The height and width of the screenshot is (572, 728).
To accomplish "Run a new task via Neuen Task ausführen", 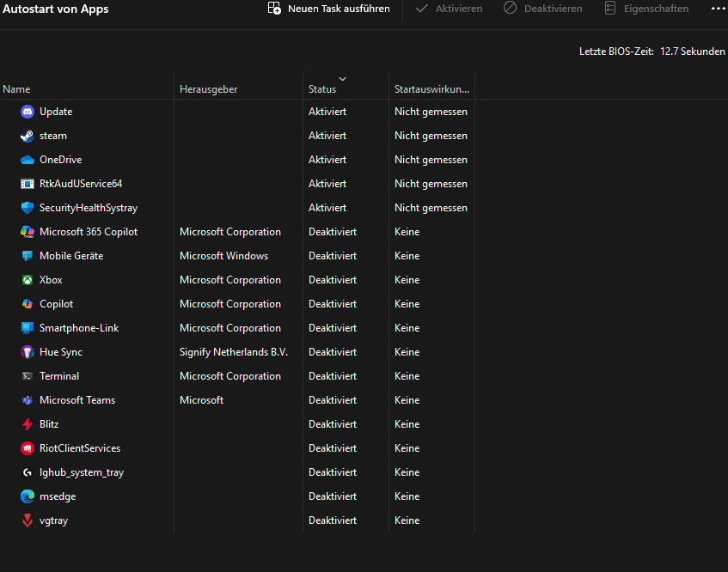I will click(328, 9).
